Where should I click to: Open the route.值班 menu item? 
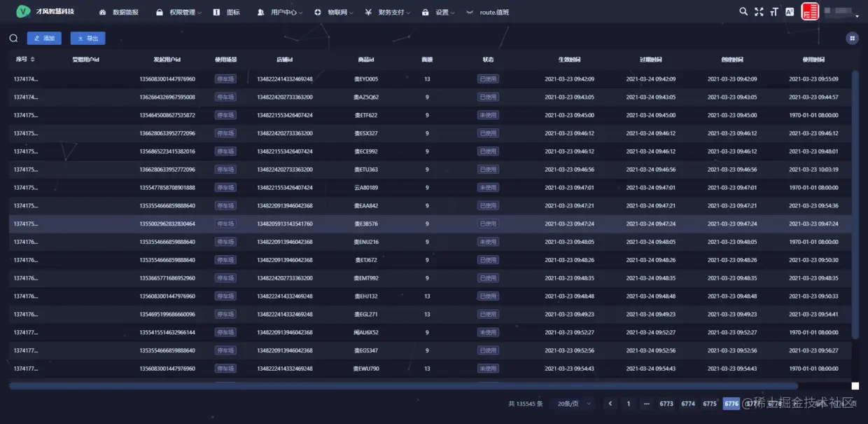488,13
